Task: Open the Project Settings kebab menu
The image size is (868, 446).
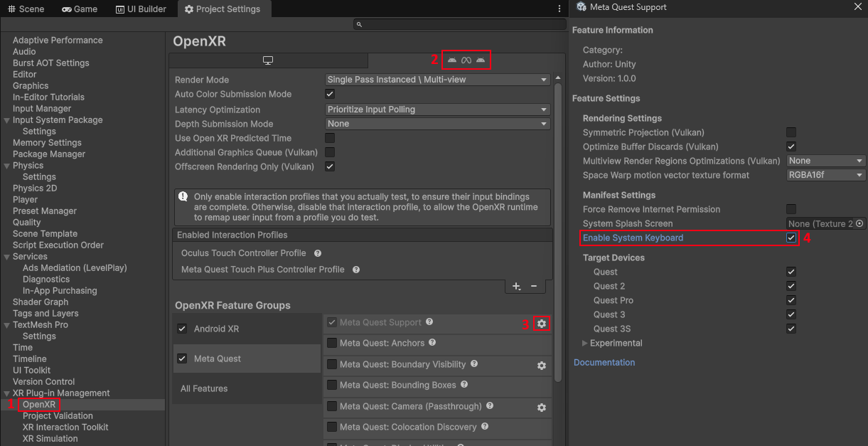Action: click(x=559, y=9)
